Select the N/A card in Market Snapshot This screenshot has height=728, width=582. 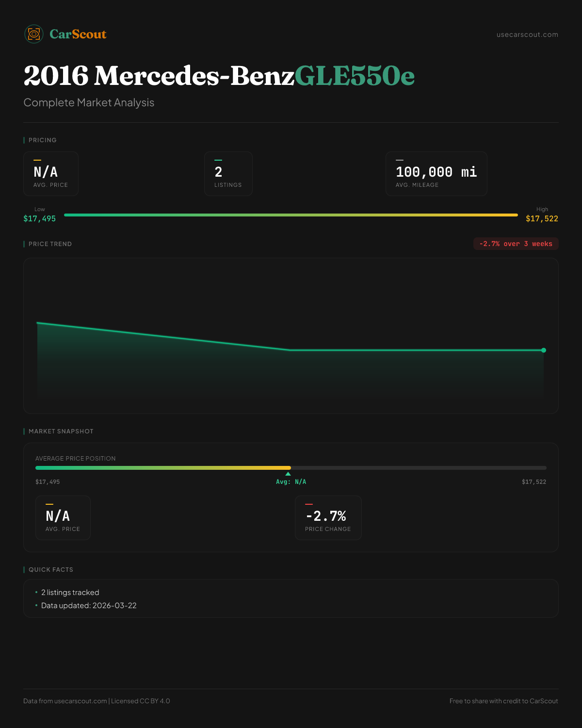[63, 518]
